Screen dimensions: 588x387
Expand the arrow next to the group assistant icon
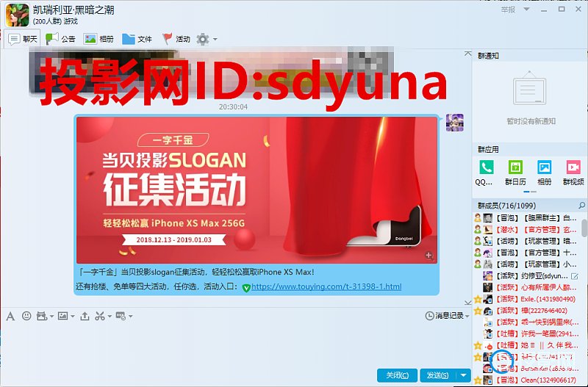tap(131, 317)
